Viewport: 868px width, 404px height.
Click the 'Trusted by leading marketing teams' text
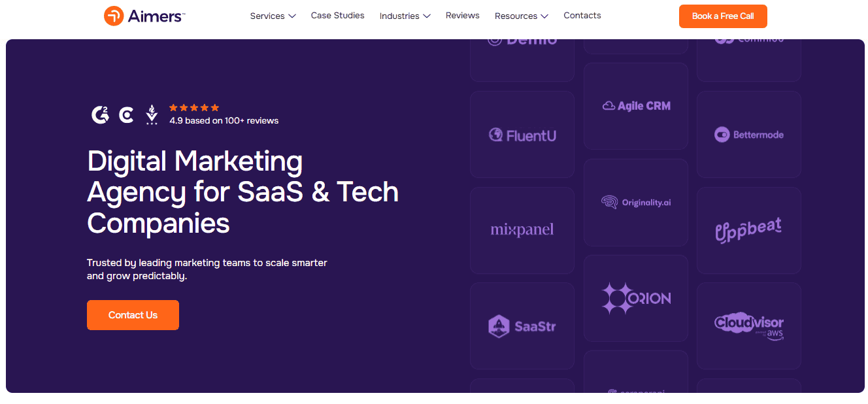click(207, 269)
